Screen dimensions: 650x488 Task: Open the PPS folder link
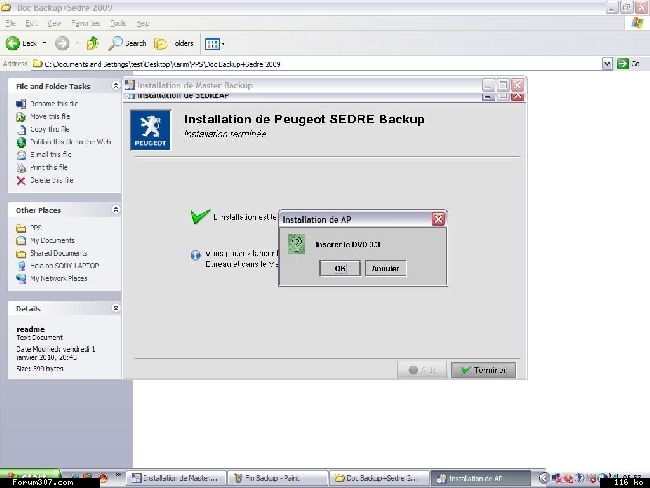[36, 228]
